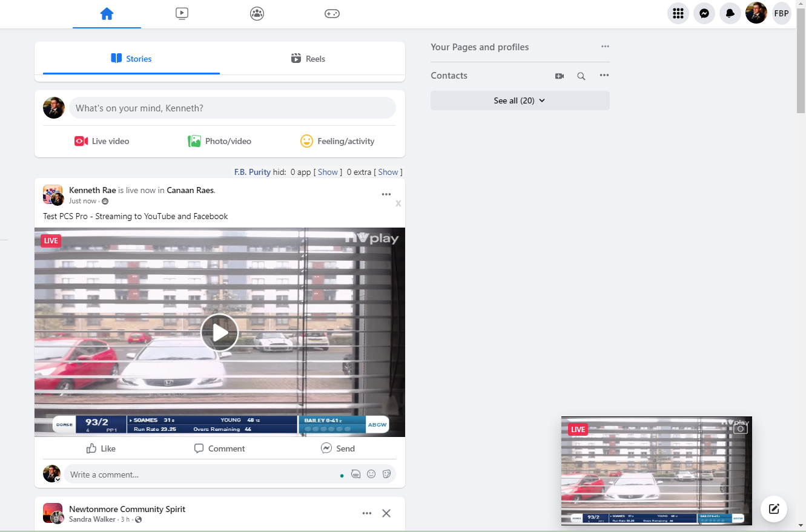Screen dimensions: 806x532
Task: Expand the See all (20) contacts list
Action: (x=520, y=100)
